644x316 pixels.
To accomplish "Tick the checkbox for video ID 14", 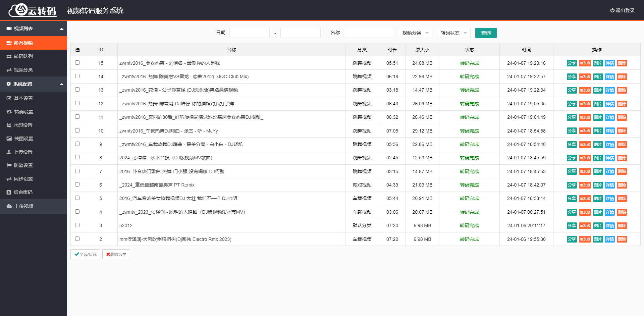I will [77, 76].
